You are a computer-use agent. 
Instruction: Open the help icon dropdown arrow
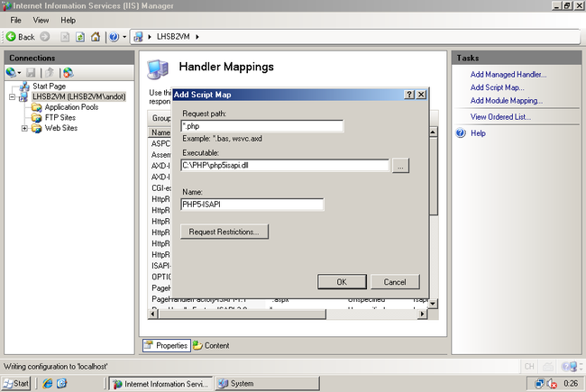tap(124, 37)
